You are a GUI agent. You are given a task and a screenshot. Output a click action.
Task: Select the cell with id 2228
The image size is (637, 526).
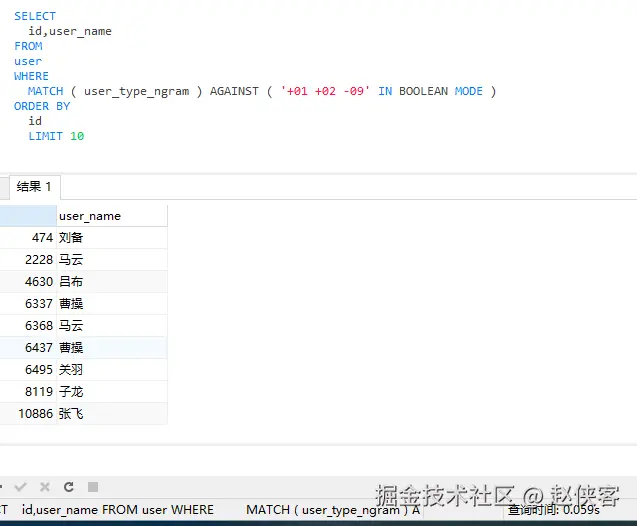pos(28,260)
